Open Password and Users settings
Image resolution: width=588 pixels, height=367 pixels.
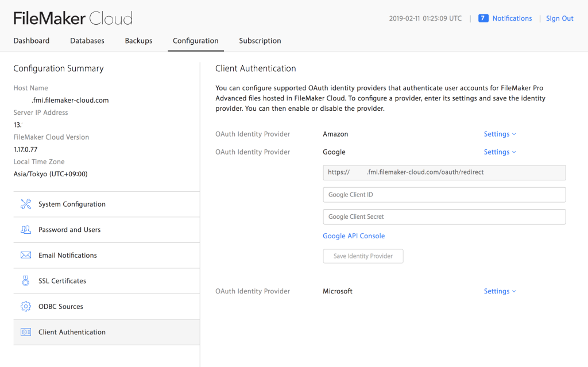[106, 230]
